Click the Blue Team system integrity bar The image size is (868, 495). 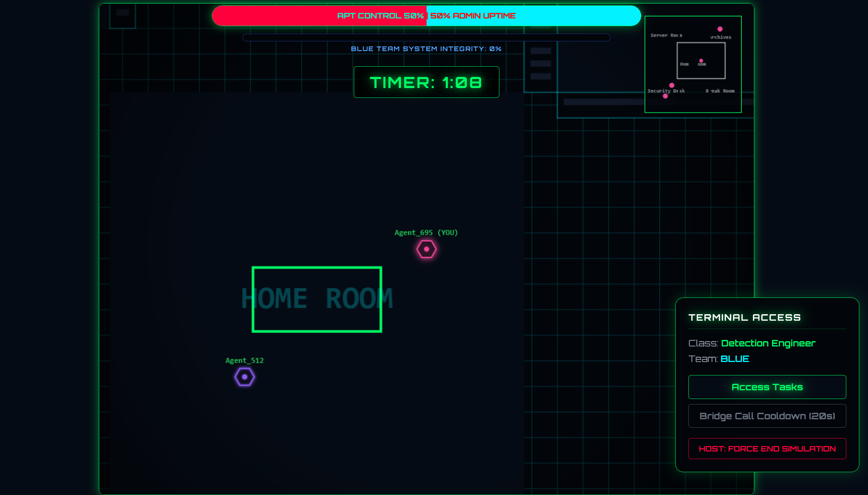coord(426,38)
